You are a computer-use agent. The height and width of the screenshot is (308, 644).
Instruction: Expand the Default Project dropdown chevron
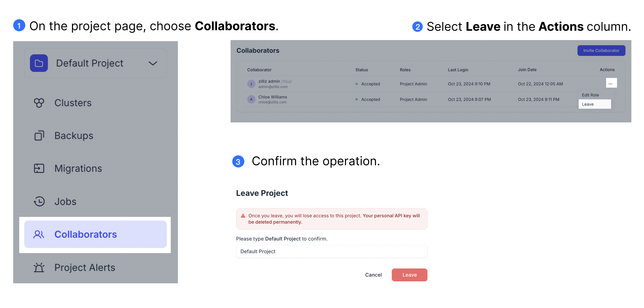click(x=153, y=63)
